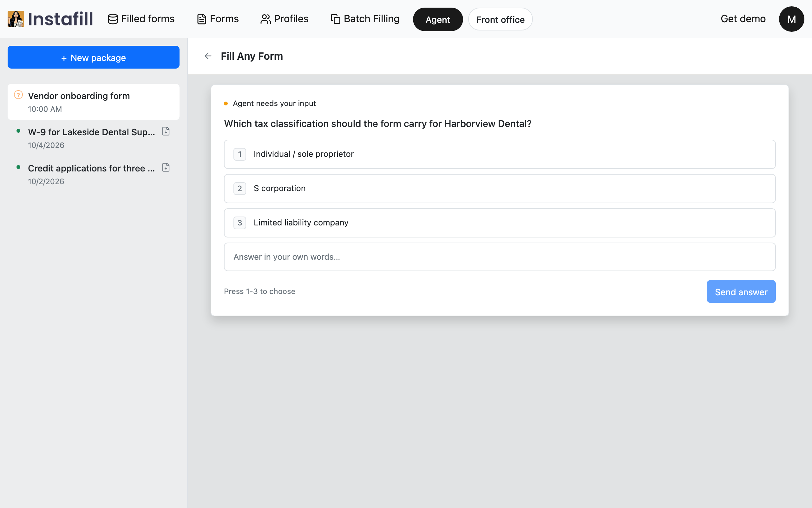Click the 10/2/2026 date text
The image size is (812, 508).
pos(46,181)
